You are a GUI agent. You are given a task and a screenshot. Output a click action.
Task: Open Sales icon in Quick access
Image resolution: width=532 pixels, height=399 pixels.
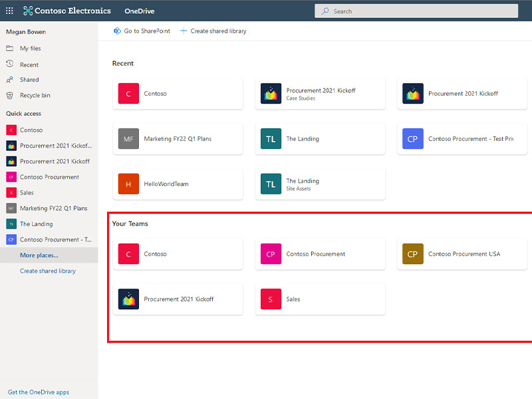coord(11,192)
